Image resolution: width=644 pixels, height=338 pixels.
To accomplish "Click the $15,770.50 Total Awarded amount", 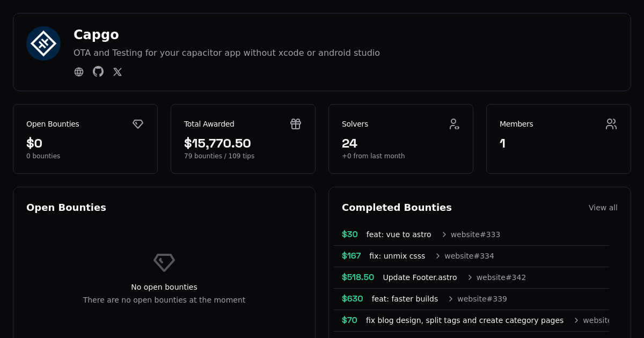I will [x=217, y=143].
